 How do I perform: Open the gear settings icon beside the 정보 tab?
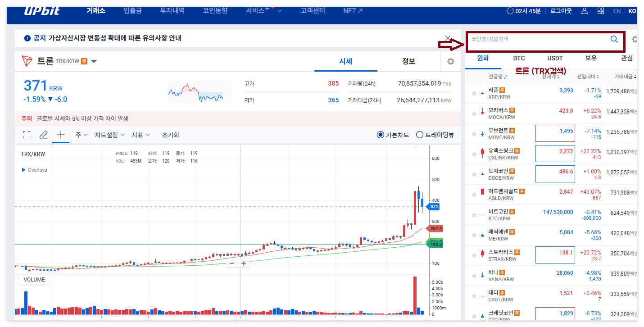pyautogui.click(x=450, y=61)
